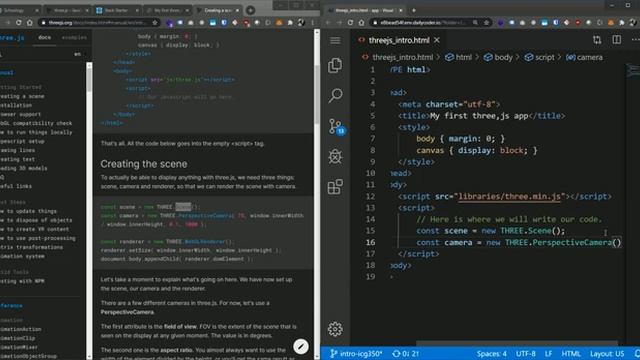Image resolution: width=640 pixels, height=360 pixels.
Task: Open Source Control view with badge
Action: click(x=336, y=127)
